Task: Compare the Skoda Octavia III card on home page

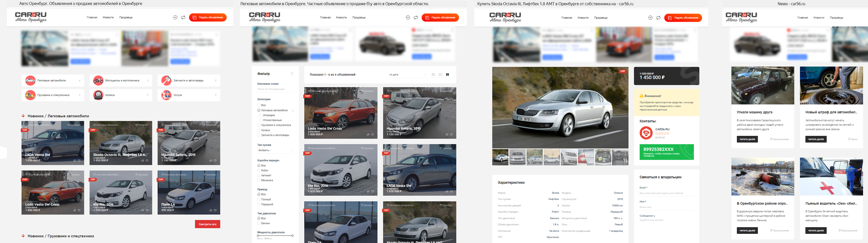Action: pyautogui.click(x=143, y=160)
